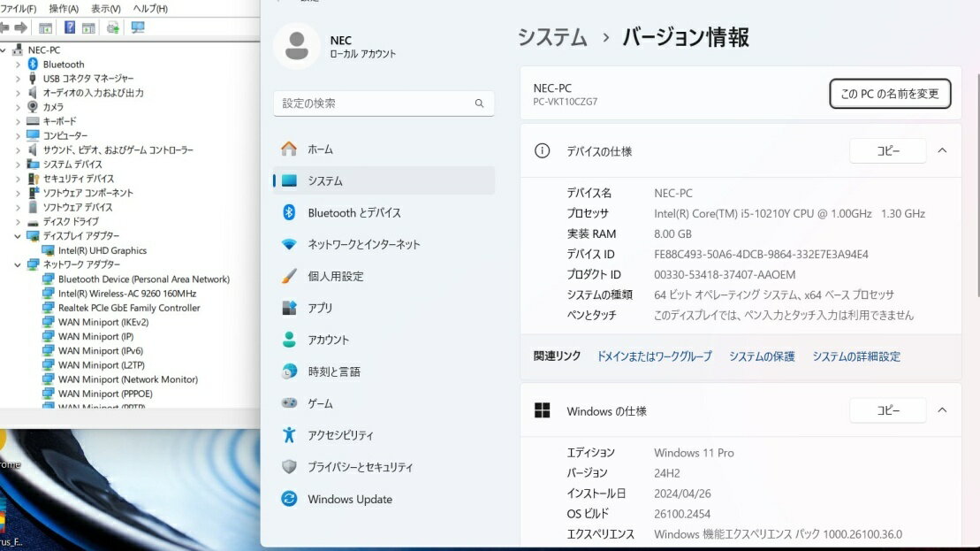
Task: Open アプリ in the Settings sidebar
Action: click(x=384, y=308)
